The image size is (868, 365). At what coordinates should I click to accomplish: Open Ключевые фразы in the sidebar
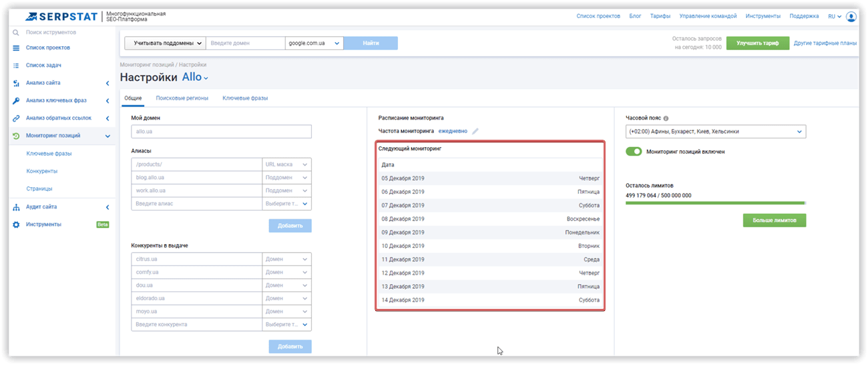[49, 154]
